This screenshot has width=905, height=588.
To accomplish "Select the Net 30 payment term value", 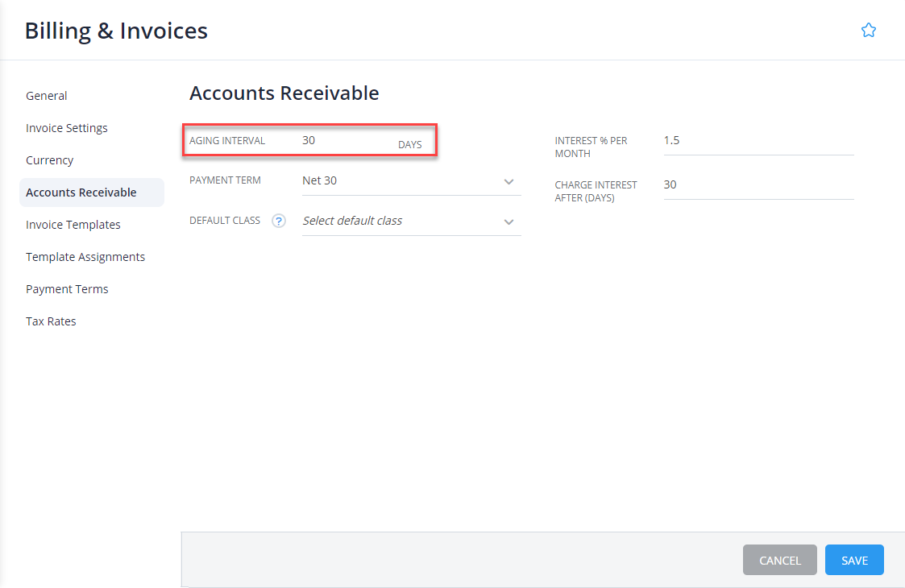I will pos(320,180).
